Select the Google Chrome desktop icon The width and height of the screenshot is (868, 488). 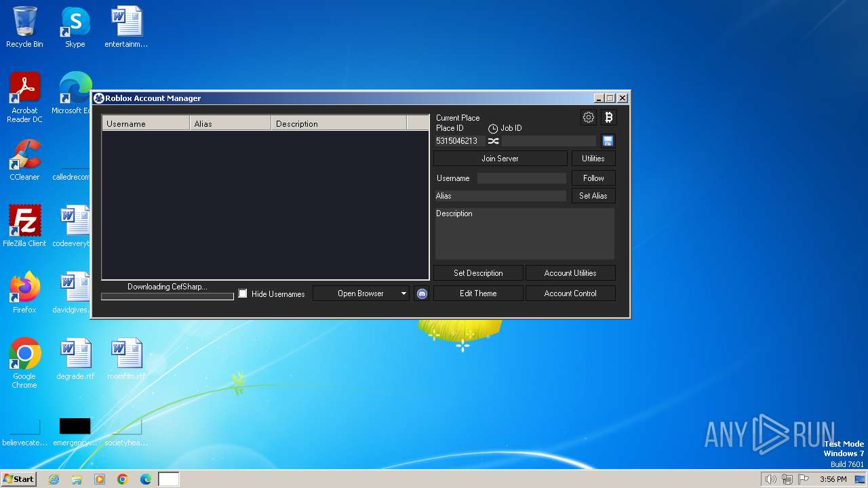pyautogui.click(x=24, y=363)
